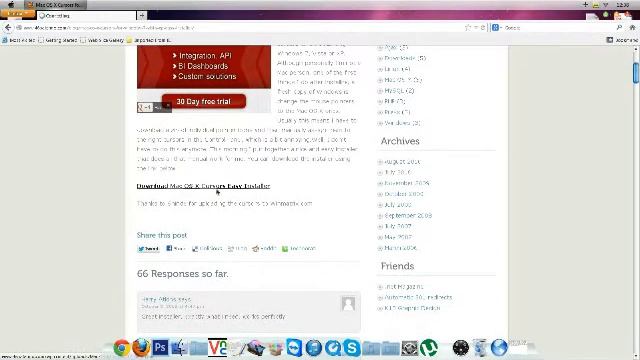Open the PHP category link
Screen dimensions: 640x360
click(394, 101)
